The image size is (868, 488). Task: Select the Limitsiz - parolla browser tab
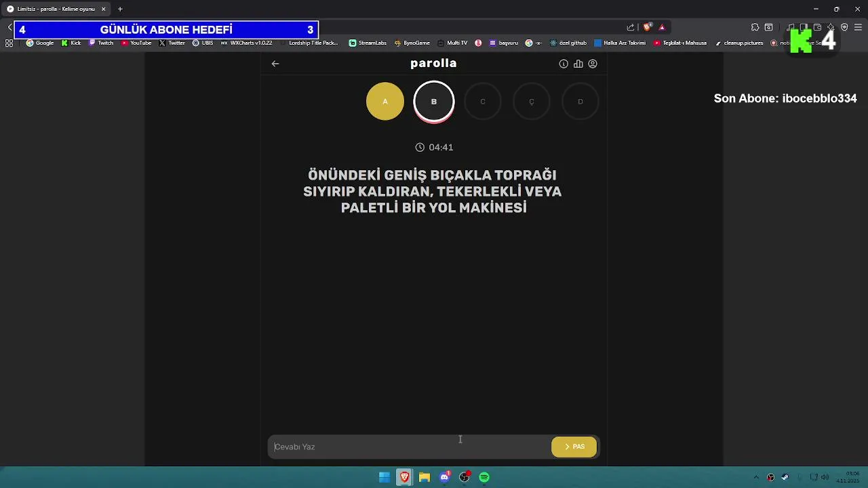pyautogui.click(x=56, y=9)
